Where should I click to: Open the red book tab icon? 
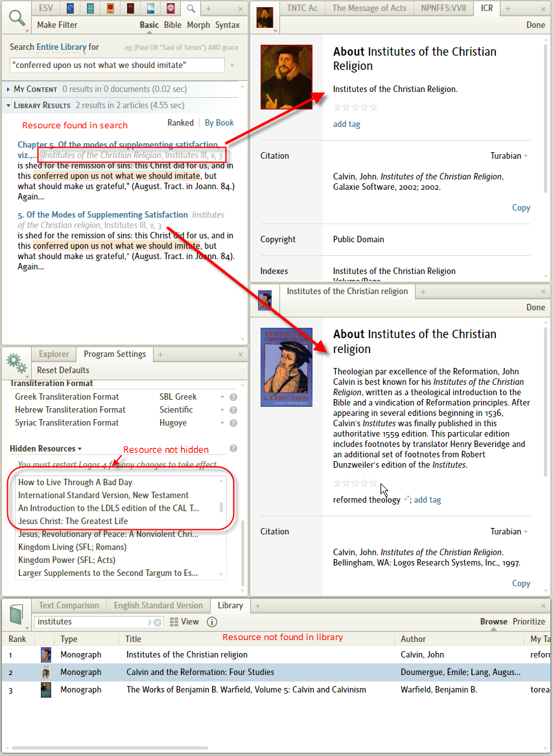click(x=171, y=8)
